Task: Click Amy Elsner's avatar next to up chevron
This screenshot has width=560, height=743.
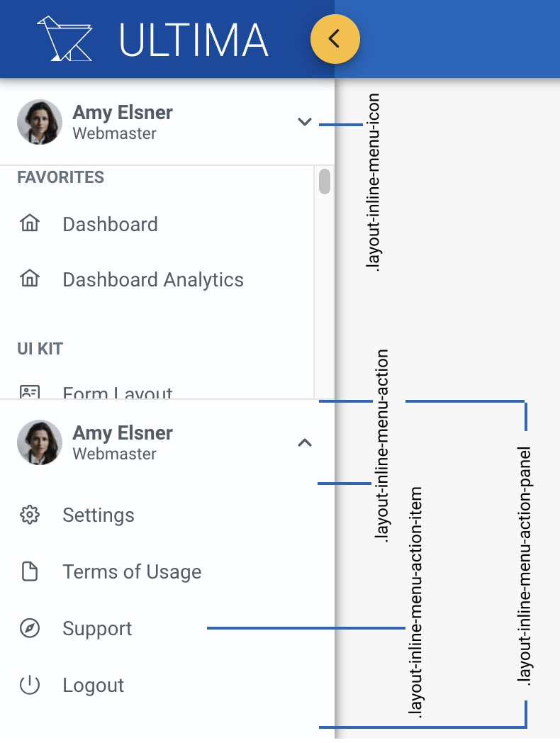Action: (40, 442)
